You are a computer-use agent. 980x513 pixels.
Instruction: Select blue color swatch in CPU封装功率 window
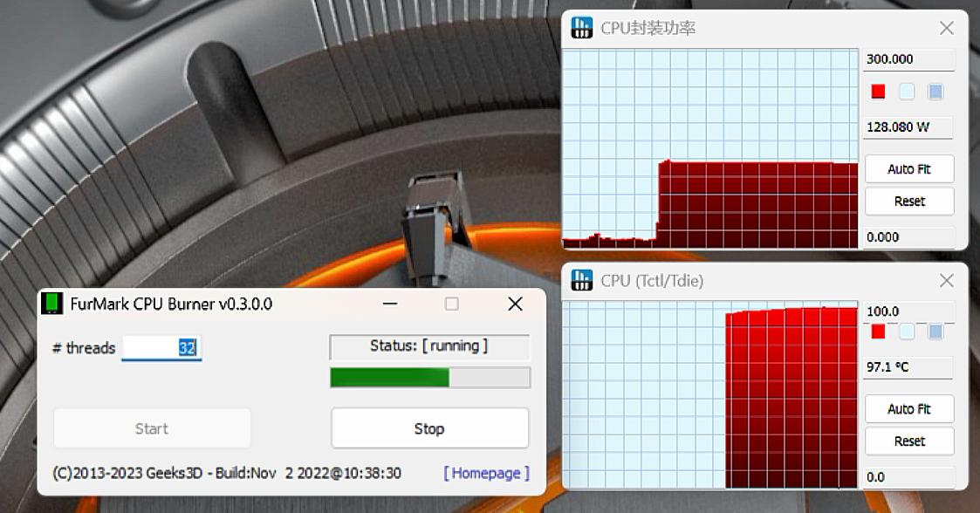tap(935, 92)
